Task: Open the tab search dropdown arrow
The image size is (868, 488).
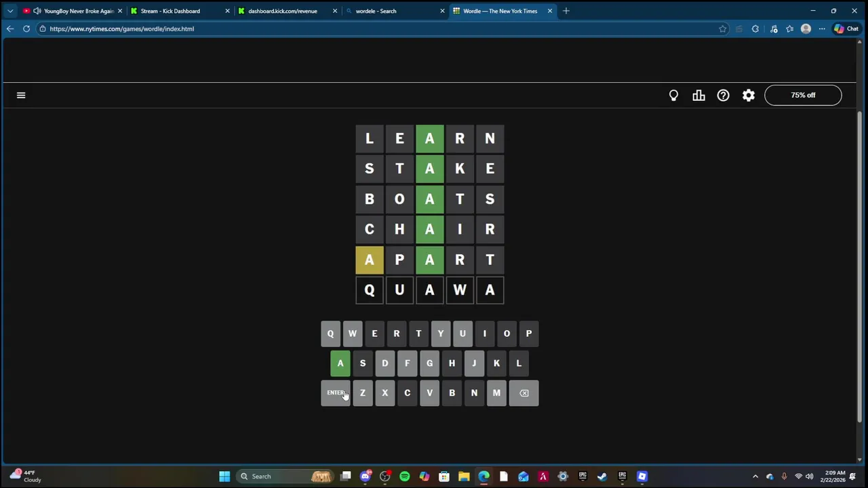Action: (x=10, y=11)
